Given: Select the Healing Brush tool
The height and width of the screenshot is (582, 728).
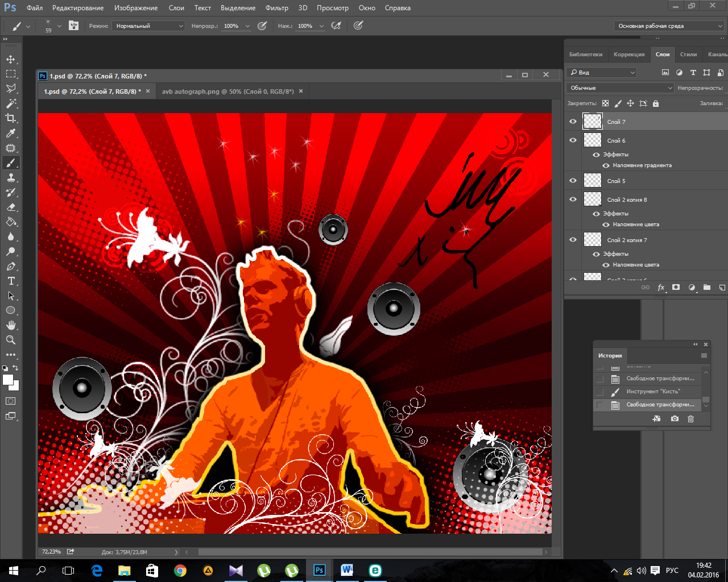Looking at the screenshot, I should point(11,148).
